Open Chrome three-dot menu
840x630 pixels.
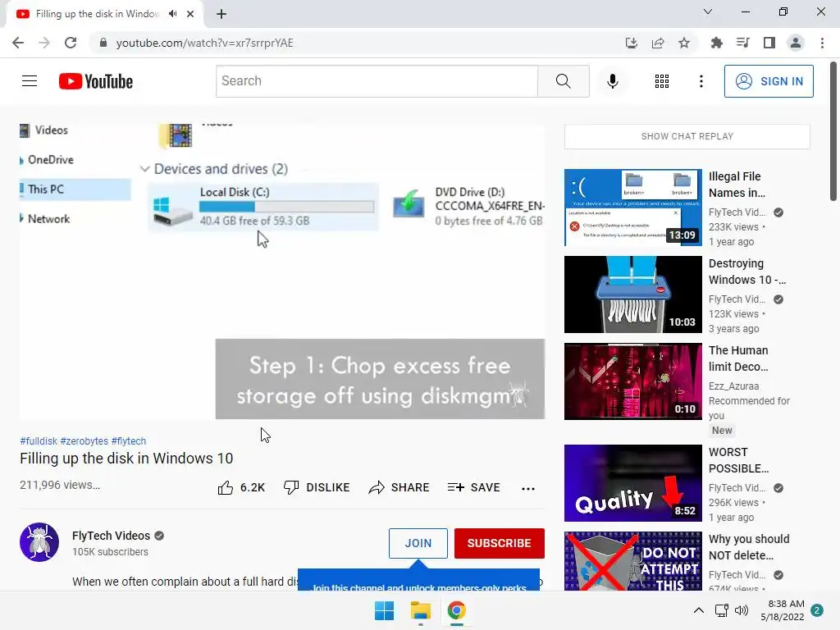(x=822, y=43)
